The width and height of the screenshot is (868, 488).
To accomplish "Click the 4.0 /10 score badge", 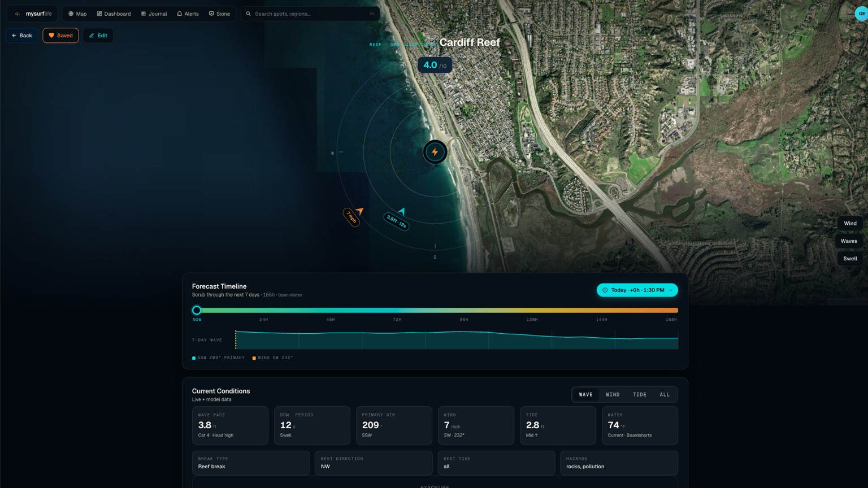I will click(x=435, y=65).
